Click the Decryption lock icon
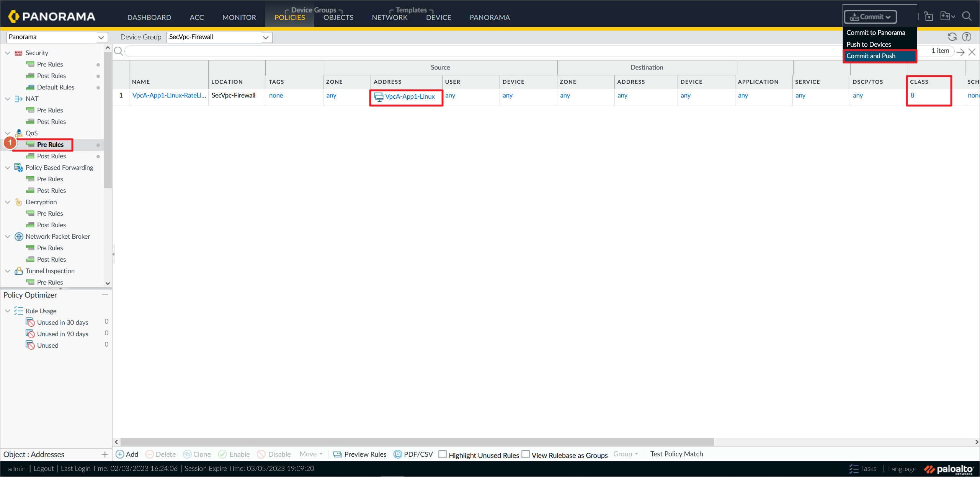This screenshot has height=477, width=980. click(18, 202)
